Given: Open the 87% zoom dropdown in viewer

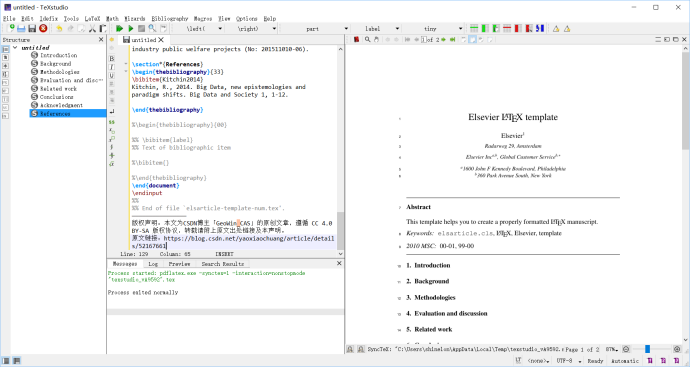Looking at the screenshot, I should point(612,349).
